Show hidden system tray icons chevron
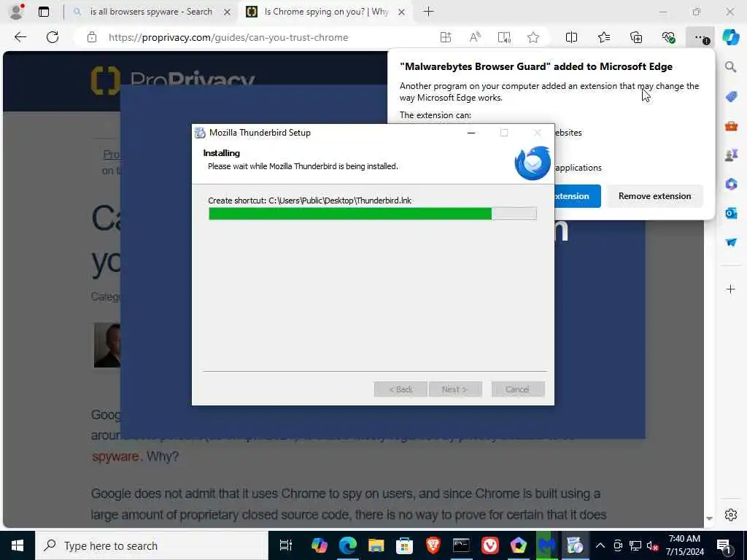Screen dimensions: 747x560 (x=600, y=545)
